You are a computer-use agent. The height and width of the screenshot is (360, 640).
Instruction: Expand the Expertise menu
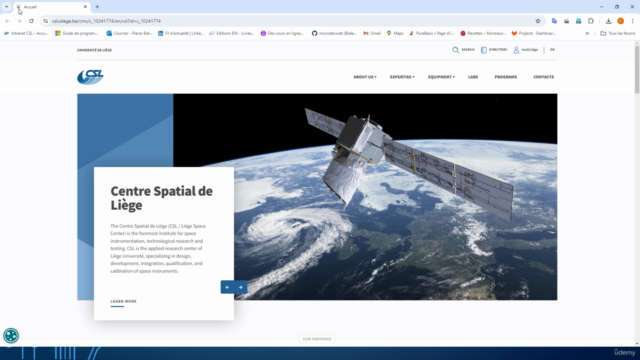tap(402, 77)
